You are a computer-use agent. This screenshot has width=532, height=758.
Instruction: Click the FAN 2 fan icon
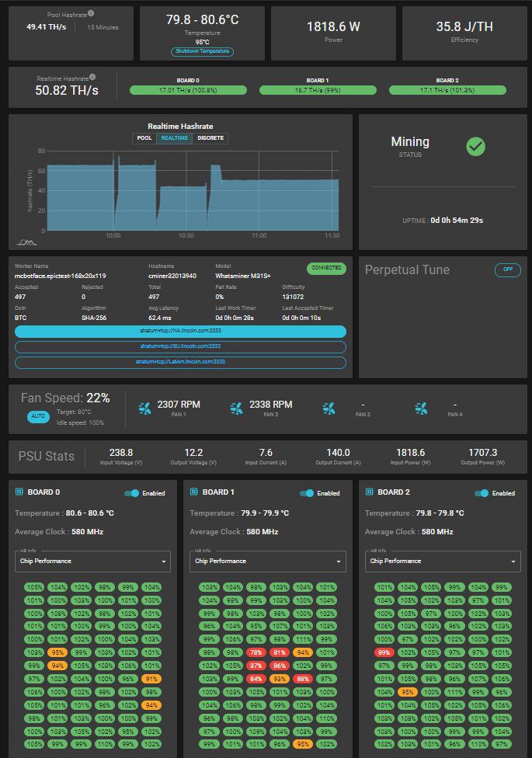(236, 409)
